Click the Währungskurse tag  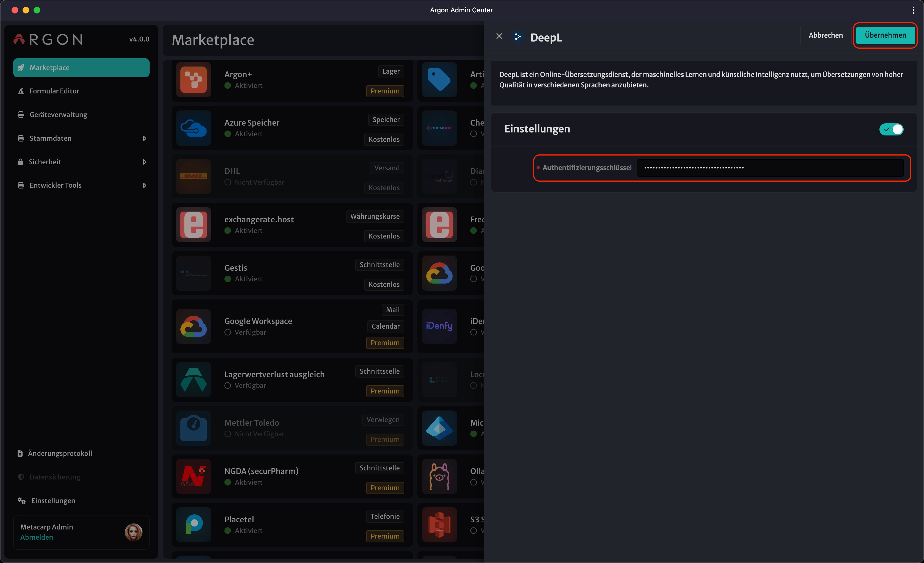[375, 216]
